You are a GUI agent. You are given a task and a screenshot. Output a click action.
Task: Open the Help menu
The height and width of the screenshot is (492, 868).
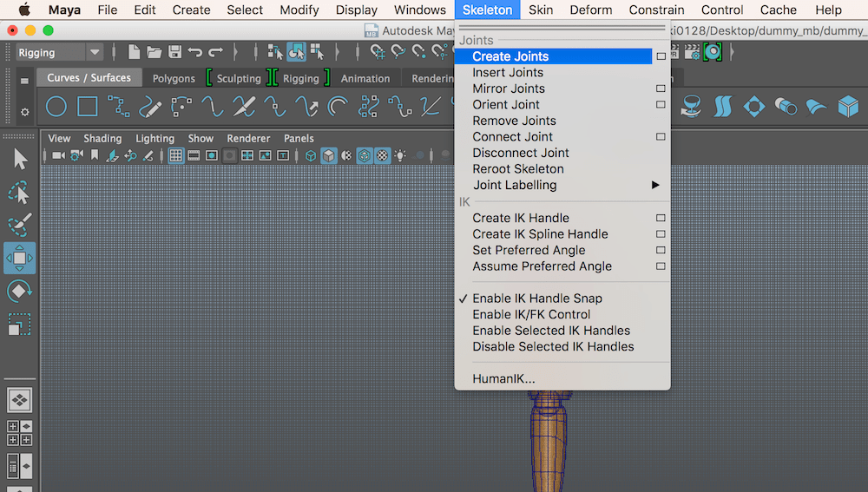click(x=828, y=10)
